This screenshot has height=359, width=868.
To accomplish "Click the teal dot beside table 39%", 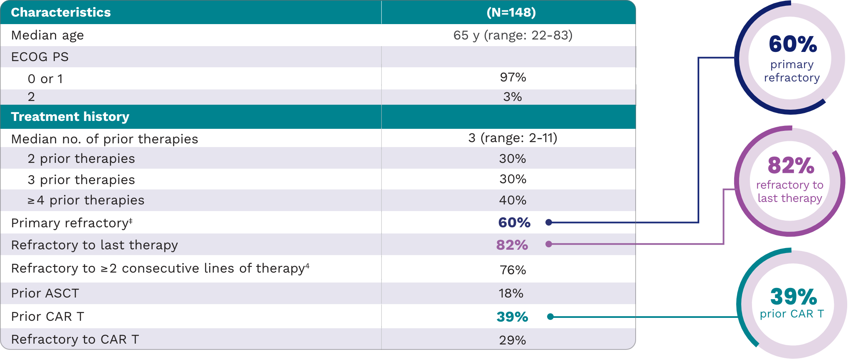I will [550, 317].
